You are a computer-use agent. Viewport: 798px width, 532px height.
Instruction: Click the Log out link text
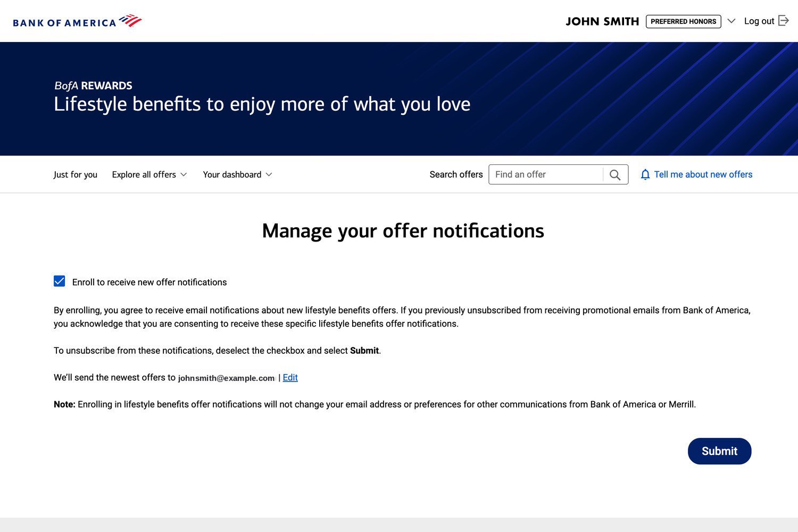(x=759, y=21)
